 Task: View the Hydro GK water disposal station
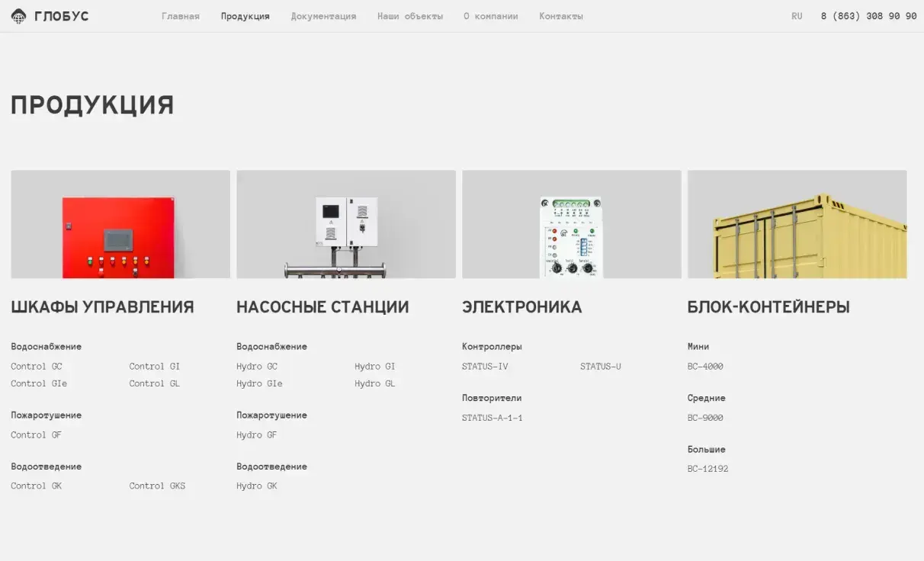(x=256, y=486)
